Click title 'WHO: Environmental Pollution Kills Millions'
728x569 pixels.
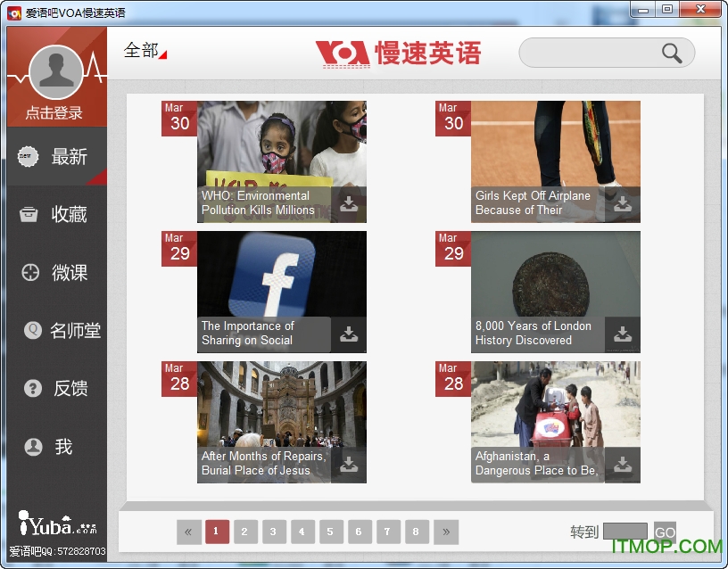tap(258, 202)
